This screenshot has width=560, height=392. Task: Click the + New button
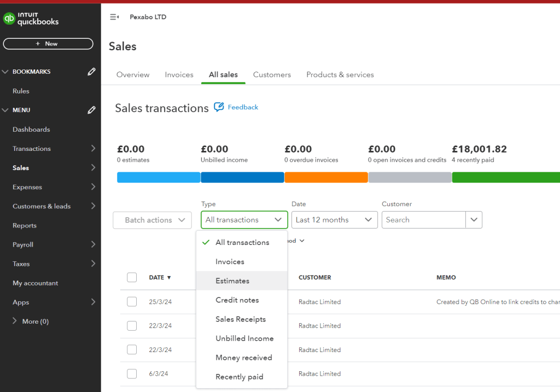coord(48,44)
